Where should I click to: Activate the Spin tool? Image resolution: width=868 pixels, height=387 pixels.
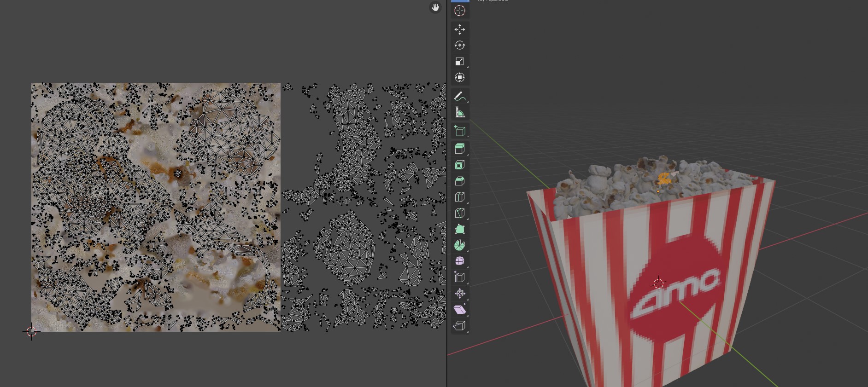[x=459, y=245]
